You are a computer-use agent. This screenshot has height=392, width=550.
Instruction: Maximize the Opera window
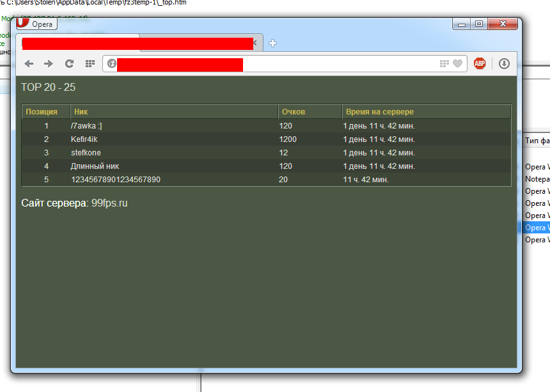(479, 24)
